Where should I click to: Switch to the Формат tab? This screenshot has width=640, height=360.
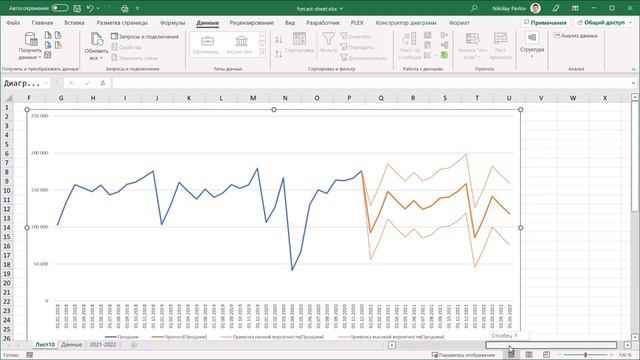[459, 23]
